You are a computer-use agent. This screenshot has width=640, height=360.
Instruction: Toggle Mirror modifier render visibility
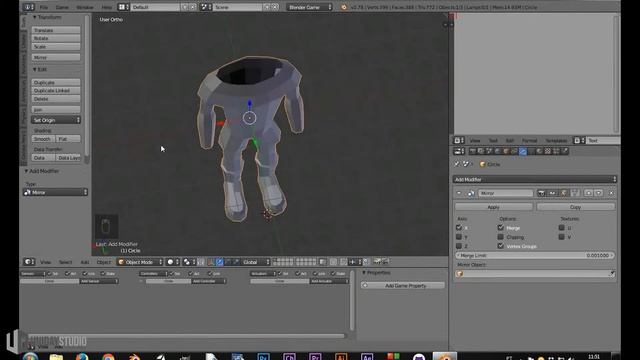coord(541,193)
